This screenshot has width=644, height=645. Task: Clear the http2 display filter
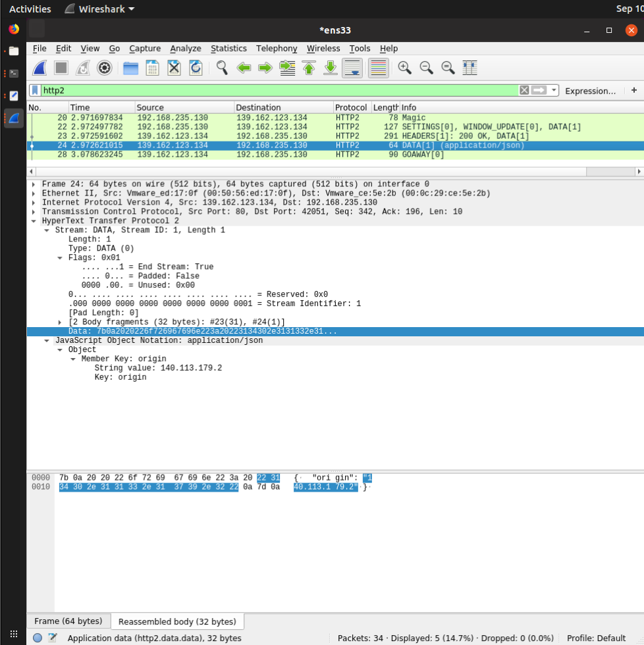(x=524, y=91)
